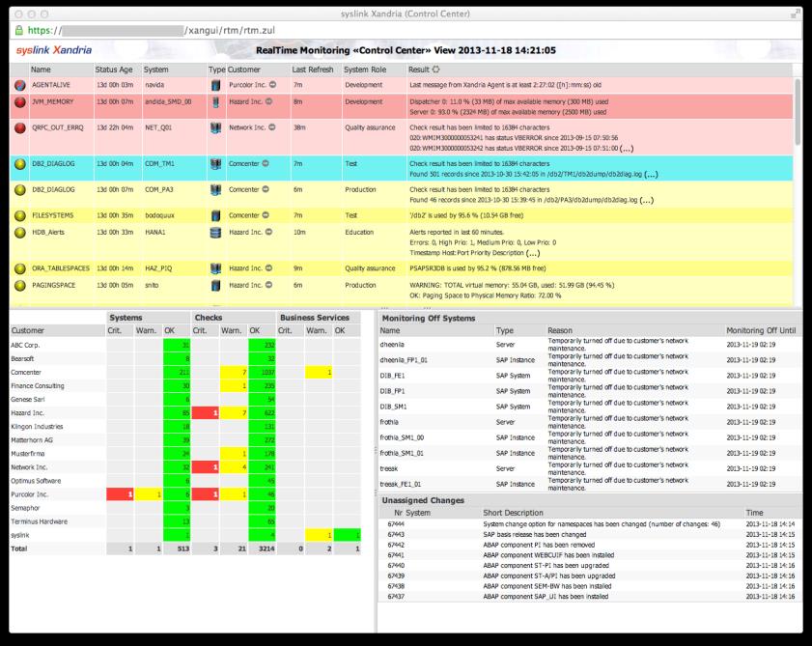Image resolution: width=812 pixels, height=646 pixels.
Task: Click the yellow status ball for ORA_TABLESPACES
Action: coord(20,268)
